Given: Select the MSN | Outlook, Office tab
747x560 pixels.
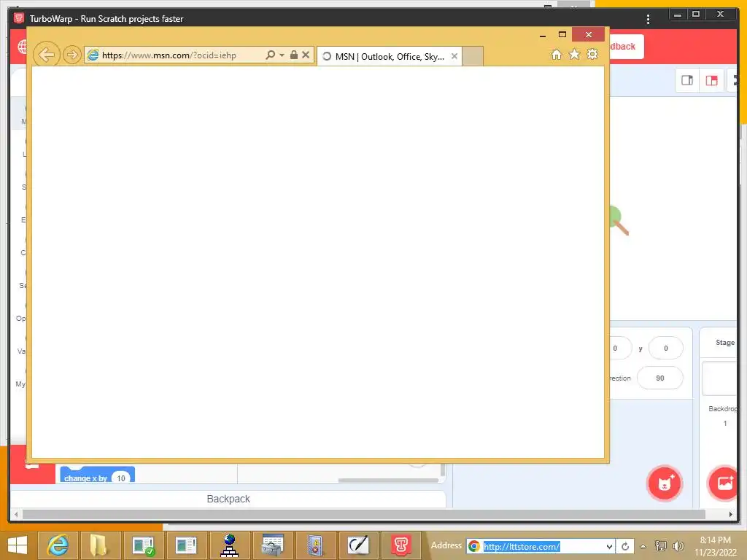Looking at the screenshot, I should (390, 56).
